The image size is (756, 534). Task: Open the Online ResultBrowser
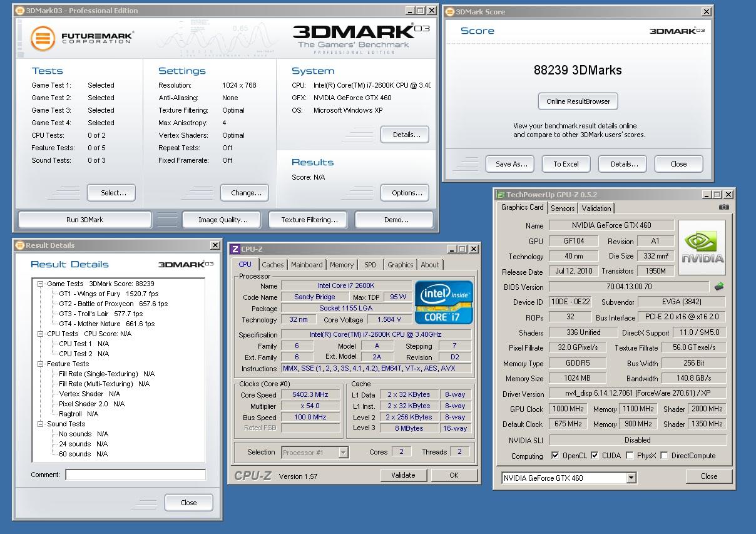pyautogui.click(x=578, y=101)
